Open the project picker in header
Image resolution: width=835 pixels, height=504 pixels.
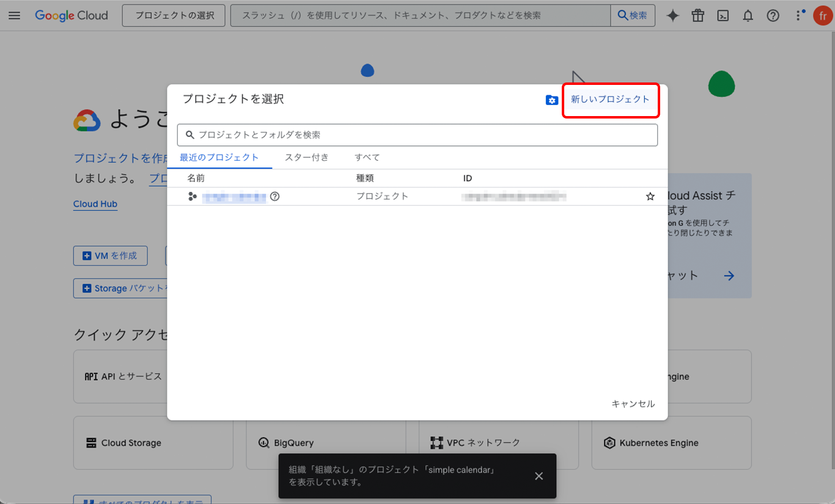tap(174, 16)
